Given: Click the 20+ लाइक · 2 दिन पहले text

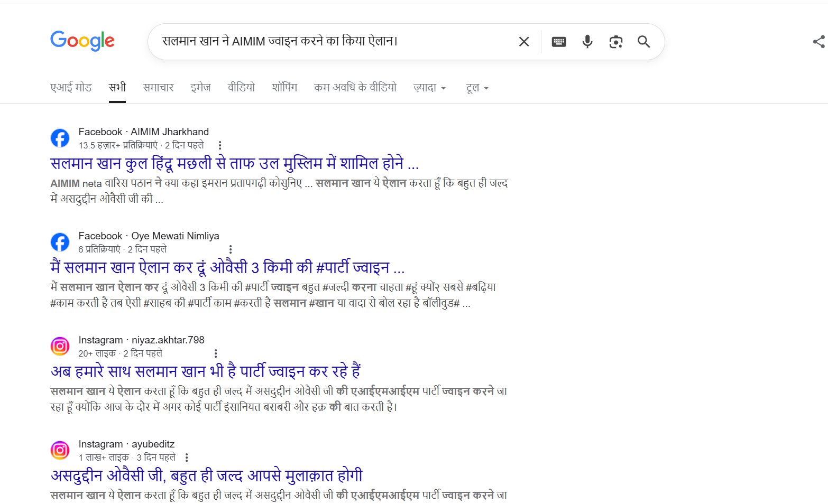Looking at the screenshot, I should click(x=121, y=353).
